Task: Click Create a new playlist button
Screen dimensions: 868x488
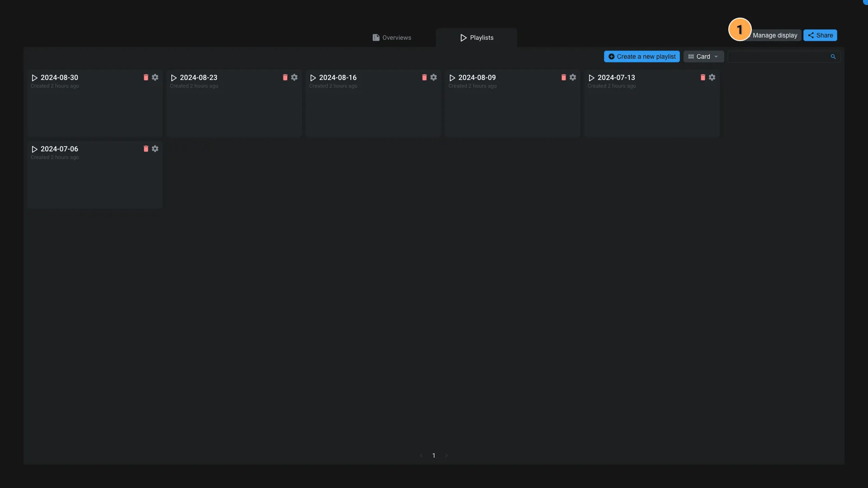Action: tap(642, 56)
